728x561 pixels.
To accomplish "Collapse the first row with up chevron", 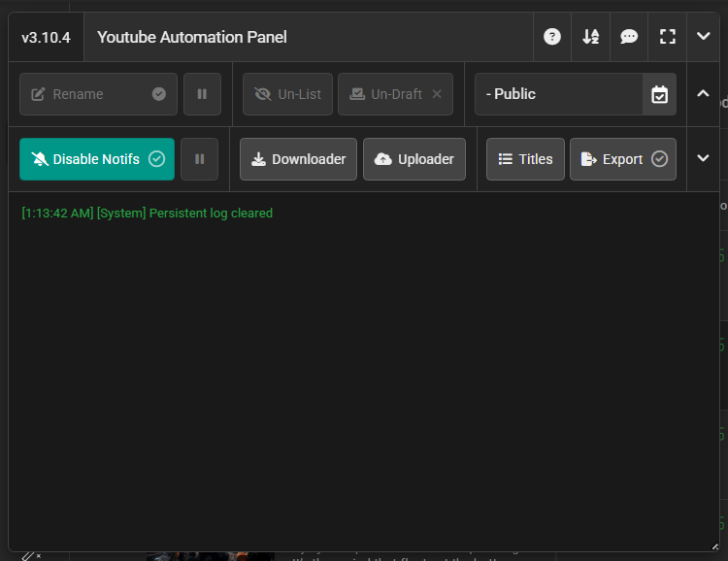I will pyautogui.click(x=704, y=94).
